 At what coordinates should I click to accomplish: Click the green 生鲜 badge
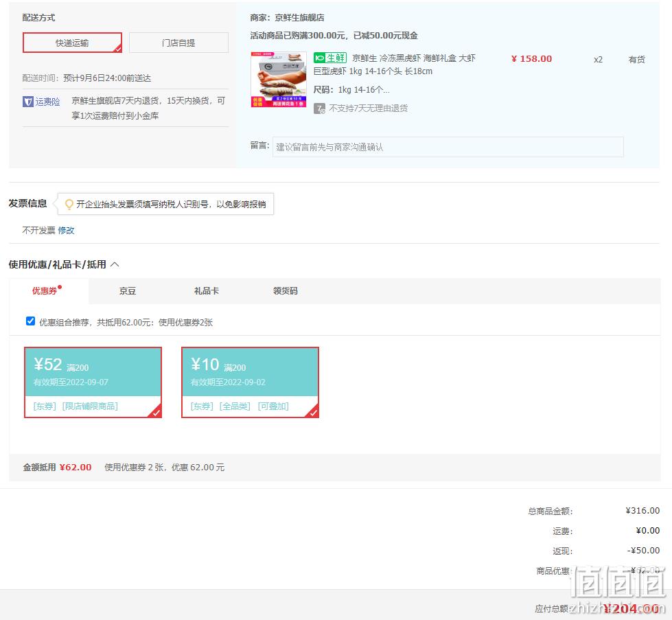(x=330, y=58)
